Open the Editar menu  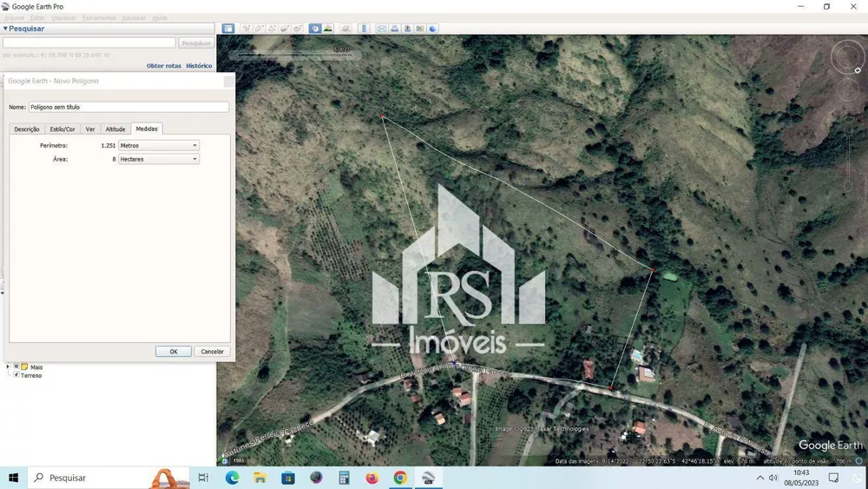point(37,17)
